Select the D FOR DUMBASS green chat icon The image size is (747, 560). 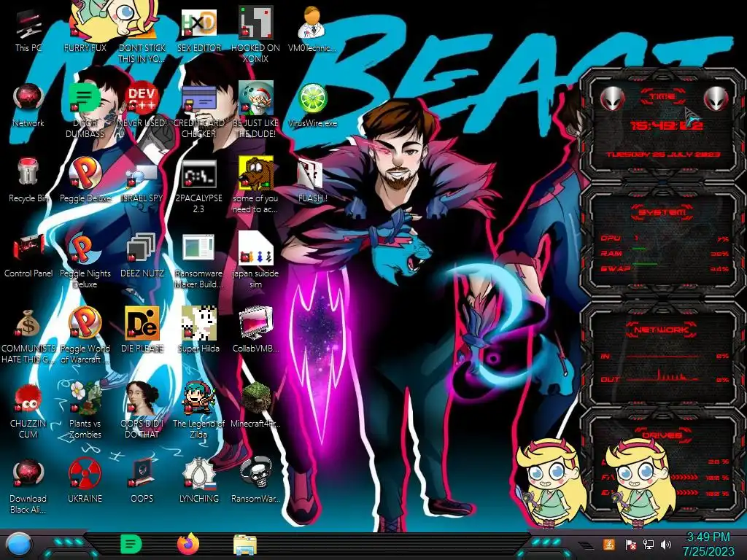85,111
